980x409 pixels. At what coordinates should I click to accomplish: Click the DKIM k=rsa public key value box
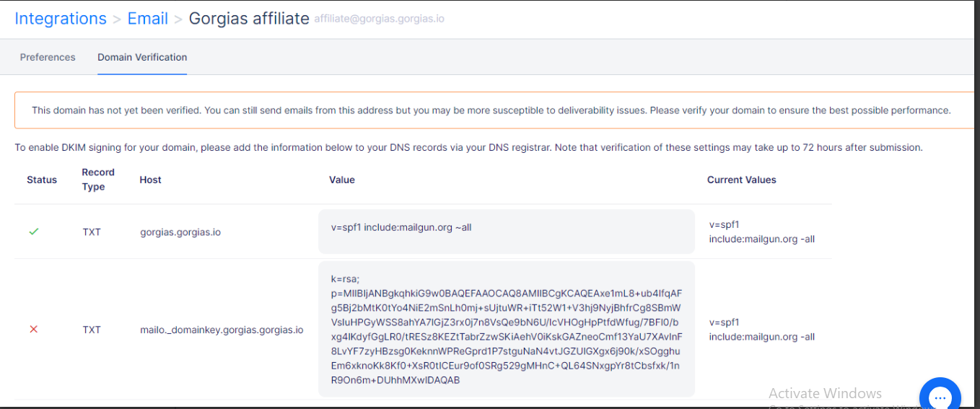pos(506,329)
